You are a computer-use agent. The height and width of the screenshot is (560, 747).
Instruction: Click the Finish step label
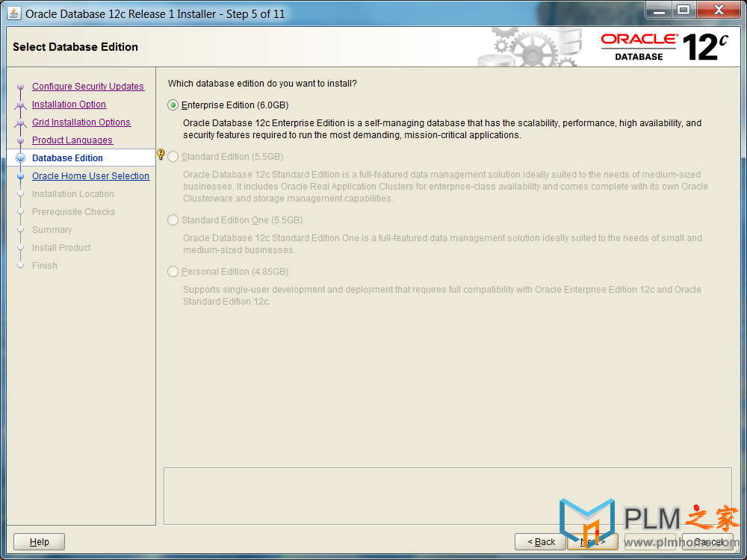coord(45,266)
